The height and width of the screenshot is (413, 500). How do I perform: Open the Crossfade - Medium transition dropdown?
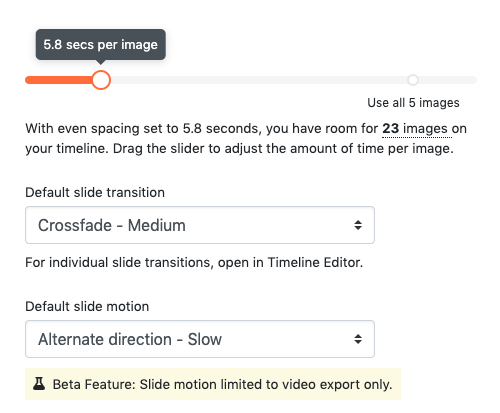(200, 225)
